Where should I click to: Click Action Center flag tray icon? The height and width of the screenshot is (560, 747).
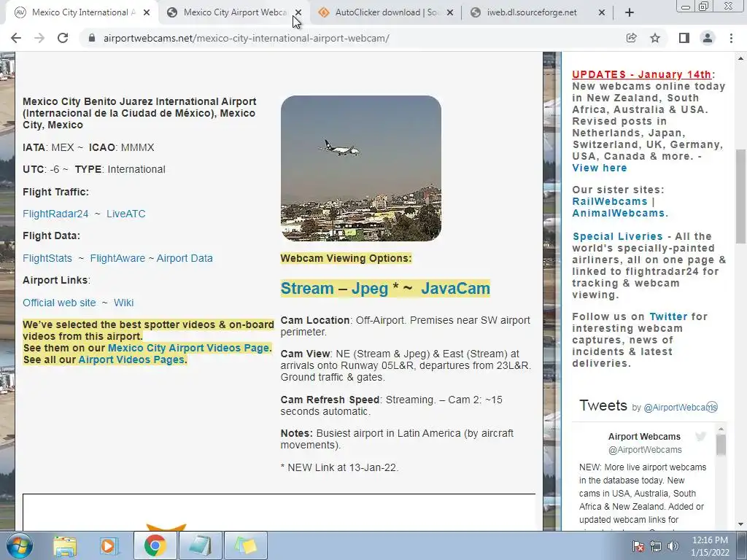(638, 546)
